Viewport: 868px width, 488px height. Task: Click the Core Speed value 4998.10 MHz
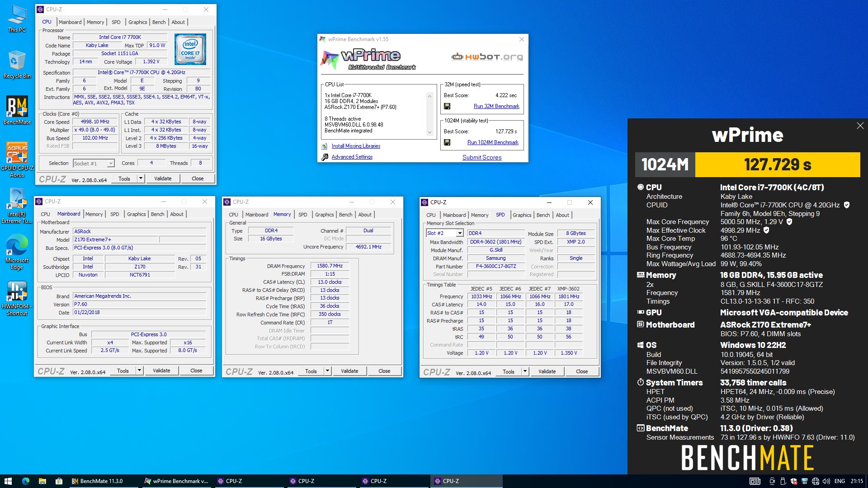click(95, 122)
